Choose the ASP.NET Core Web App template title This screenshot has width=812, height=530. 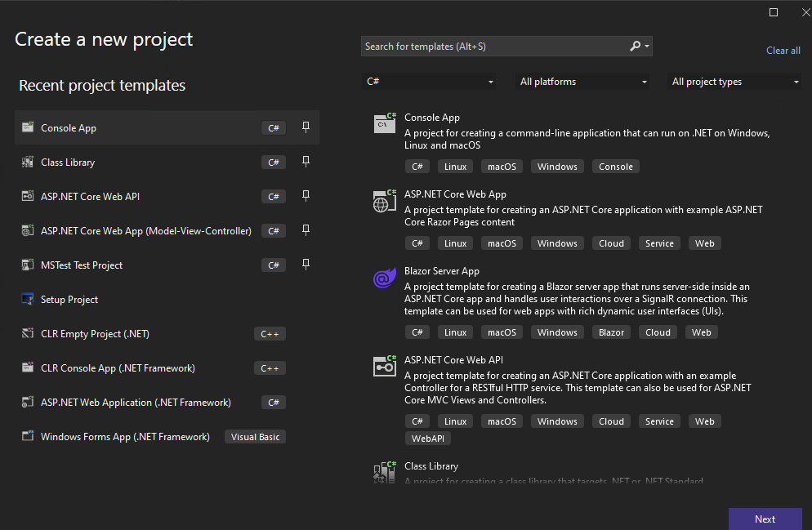[x=455, y=194]
